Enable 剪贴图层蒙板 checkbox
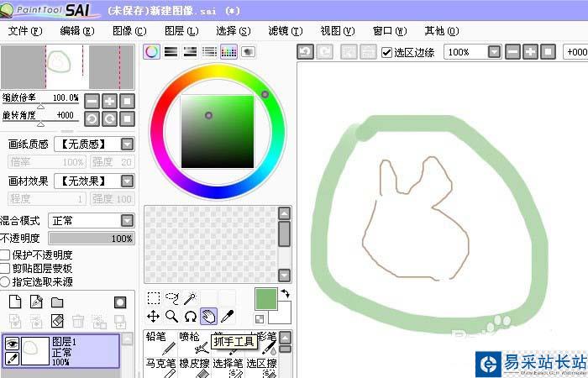Screen dimensions: 588x378 [4, 269]
